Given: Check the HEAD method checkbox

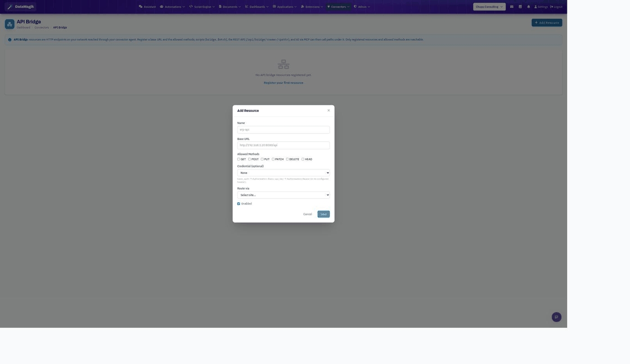Looking at the screenshot, I should (303, 159).
